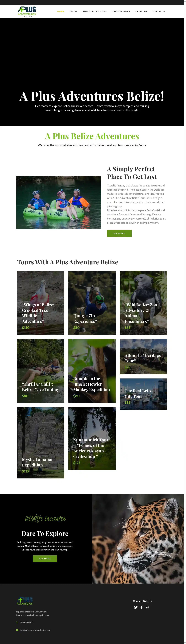
Task: Click the green envelope email icon
Action: coord(17,630)
